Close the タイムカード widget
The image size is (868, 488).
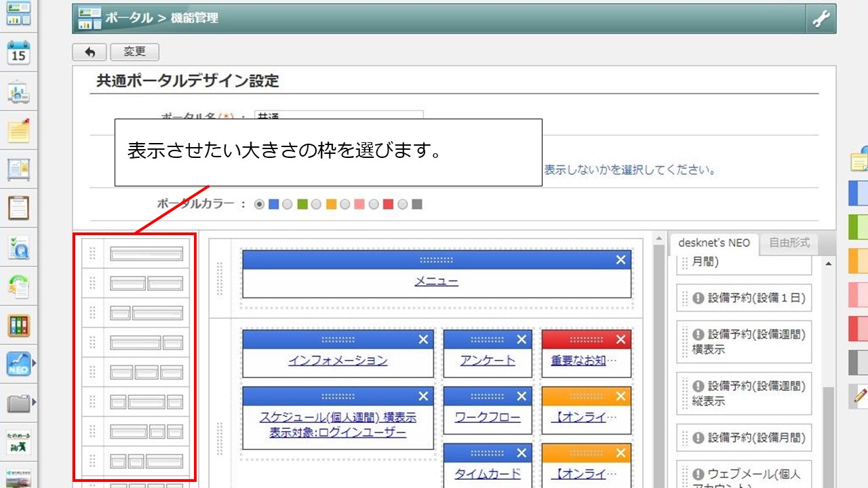[521, 453]
